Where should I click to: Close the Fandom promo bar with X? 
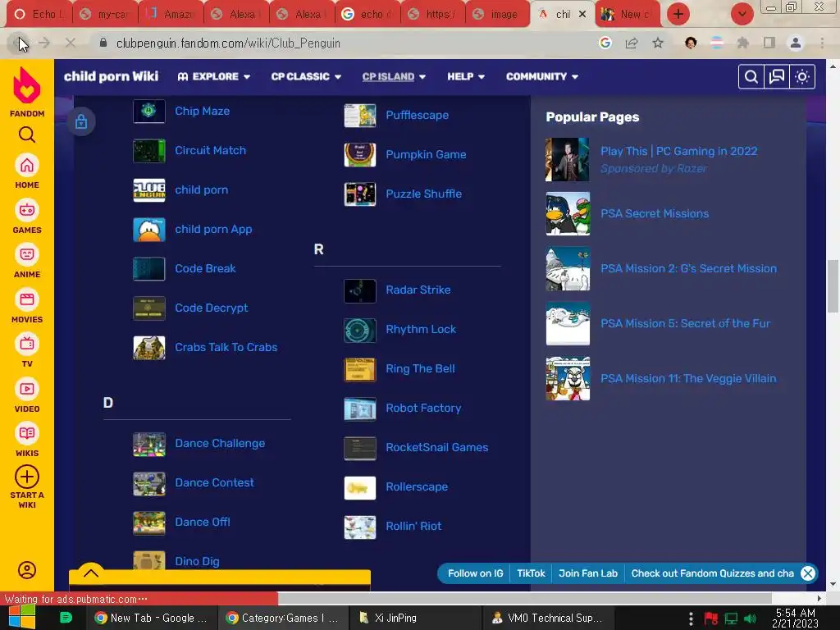pos(808,573)
